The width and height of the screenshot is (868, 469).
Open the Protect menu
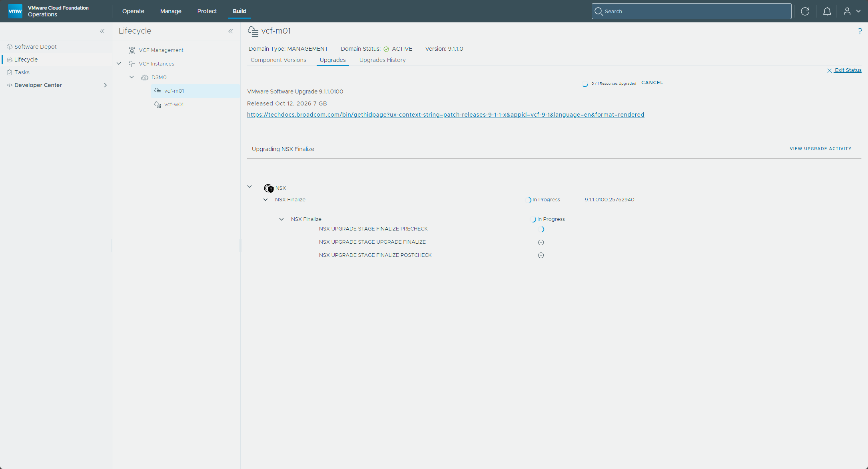[x=207, y=11]
